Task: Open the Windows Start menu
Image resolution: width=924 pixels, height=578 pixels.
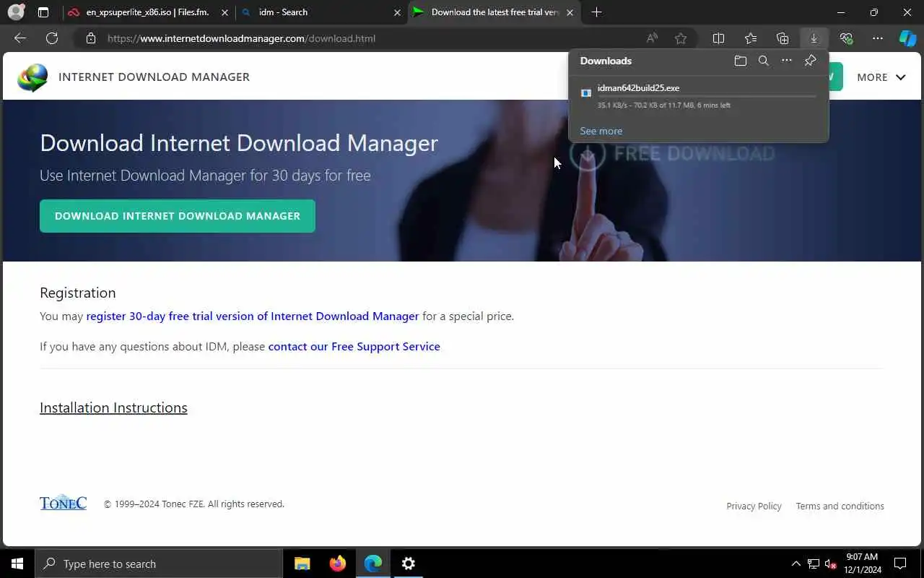Action: (x=17, y=564)
